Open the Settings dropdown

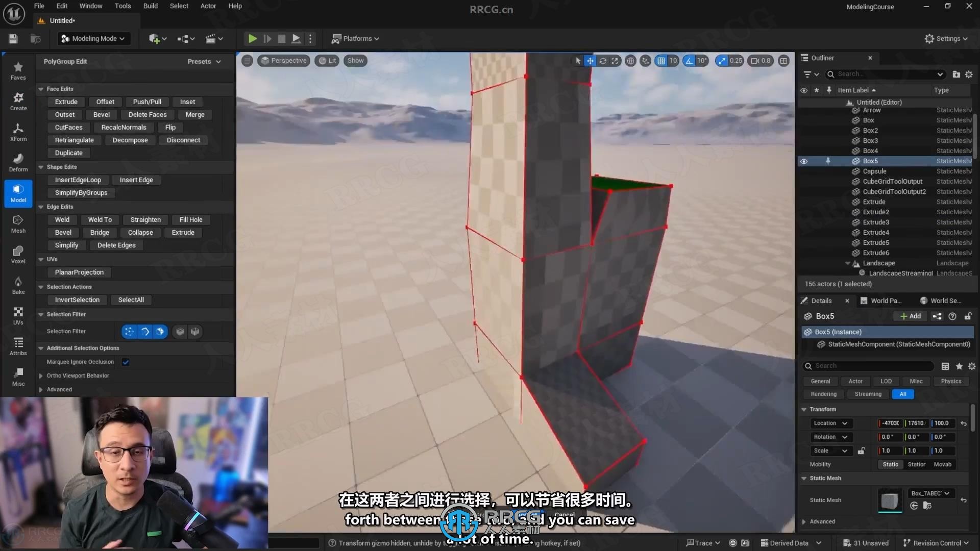coord(946,39)
